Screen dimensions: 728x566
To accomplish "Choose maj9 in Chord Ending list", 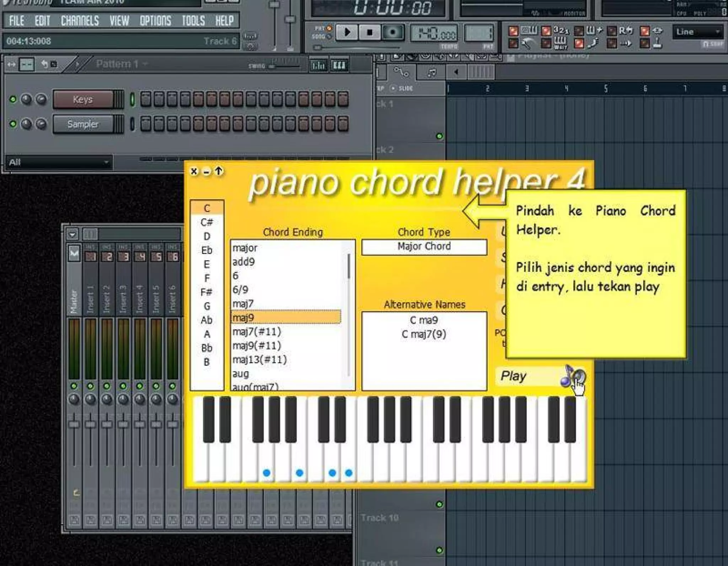I will click(286, 317).
